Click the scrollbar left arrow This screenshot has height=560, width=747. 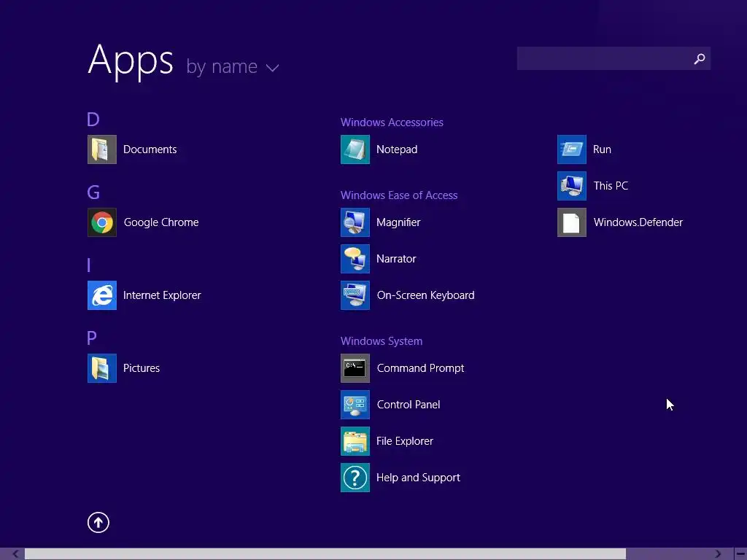15,554
